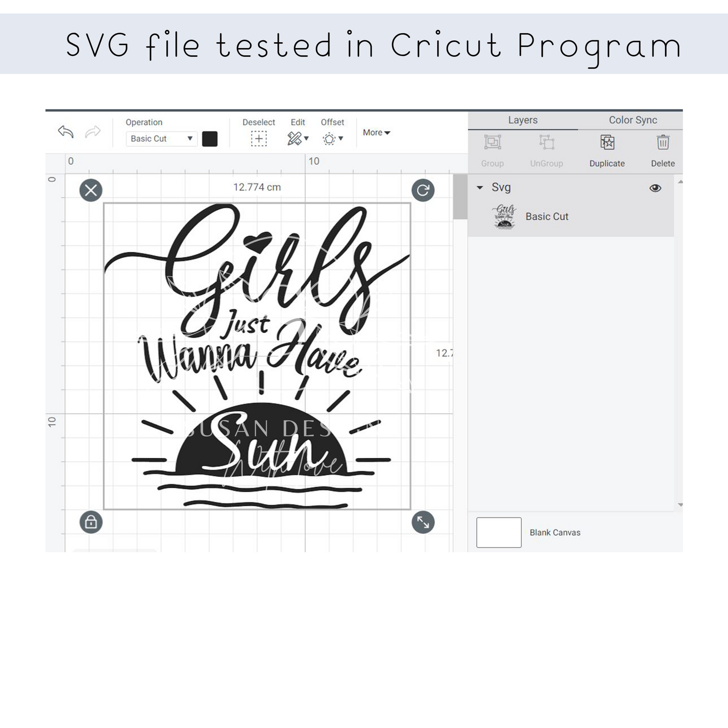Toggle the lock proportions handle
The width and height of the screenshot is (728, 728).
tap(91, 522)
